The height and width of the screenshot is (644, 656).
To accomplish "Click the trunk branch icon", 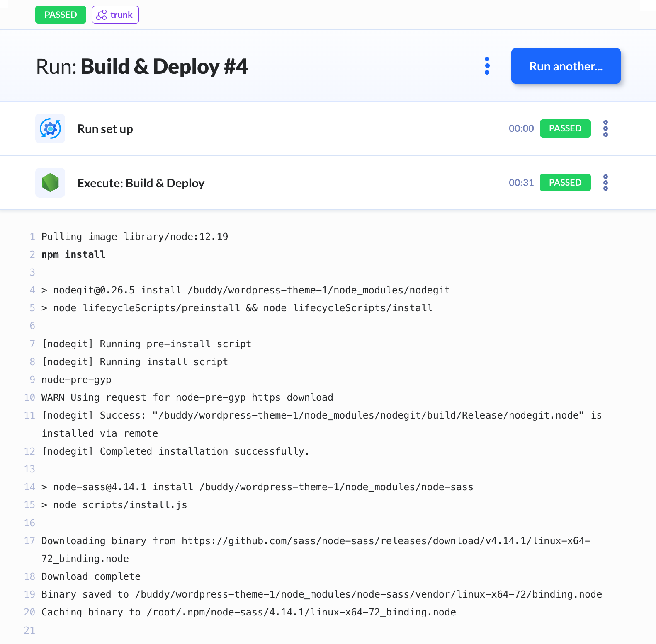I will (x=102, y=15).
